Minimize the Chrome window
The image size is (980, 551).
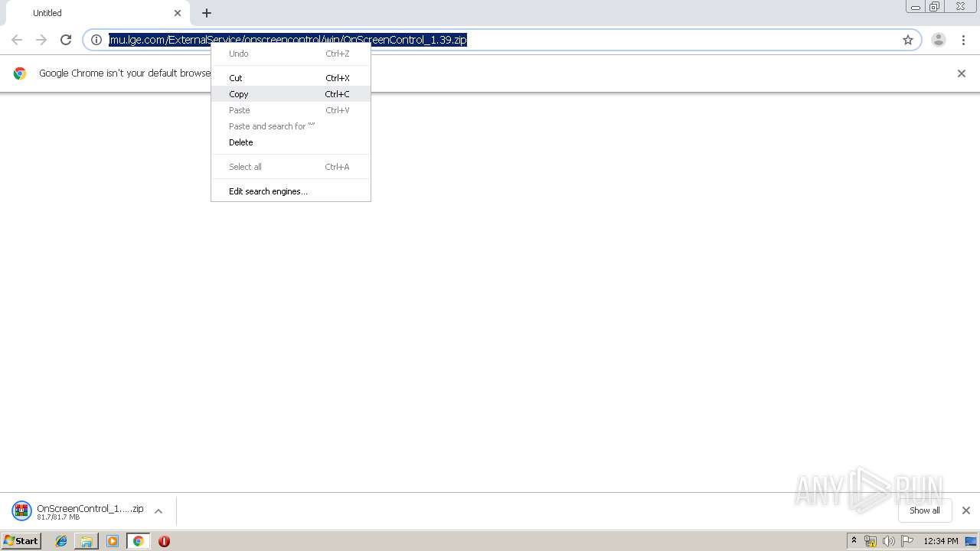(916, 7)
